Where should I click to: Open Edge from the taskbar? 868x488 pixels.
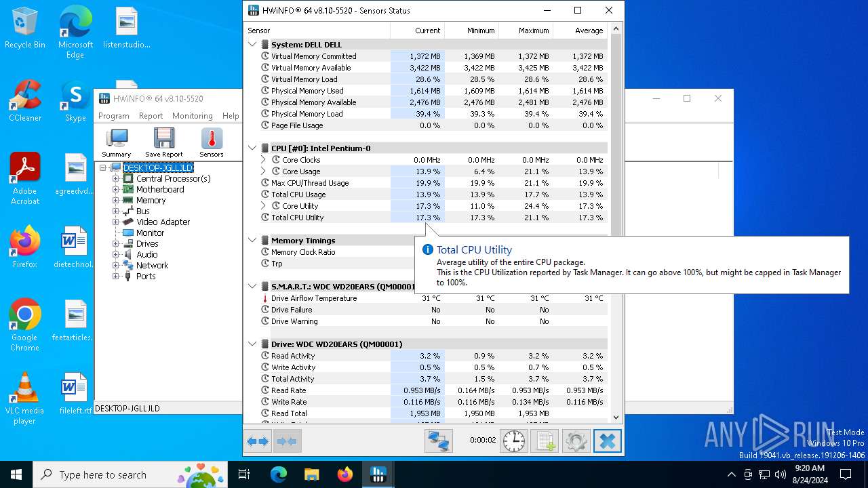(x=279, y=474)
